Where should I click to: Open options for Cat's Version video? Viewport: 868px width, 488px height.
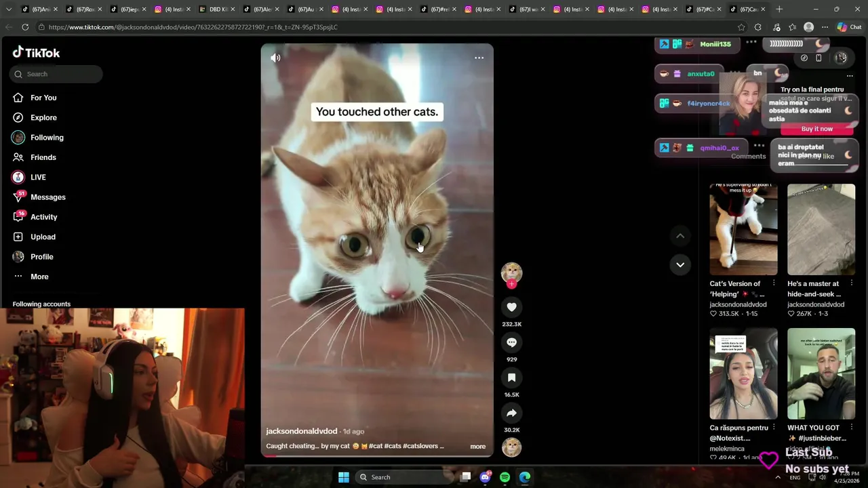[774, 283]
